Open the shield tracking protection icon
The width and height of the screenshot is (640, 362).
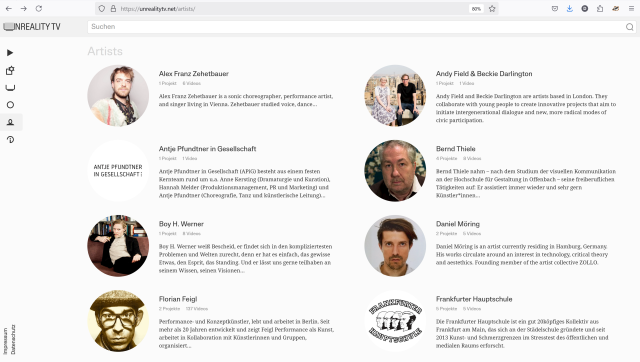(x=102, y=9)
